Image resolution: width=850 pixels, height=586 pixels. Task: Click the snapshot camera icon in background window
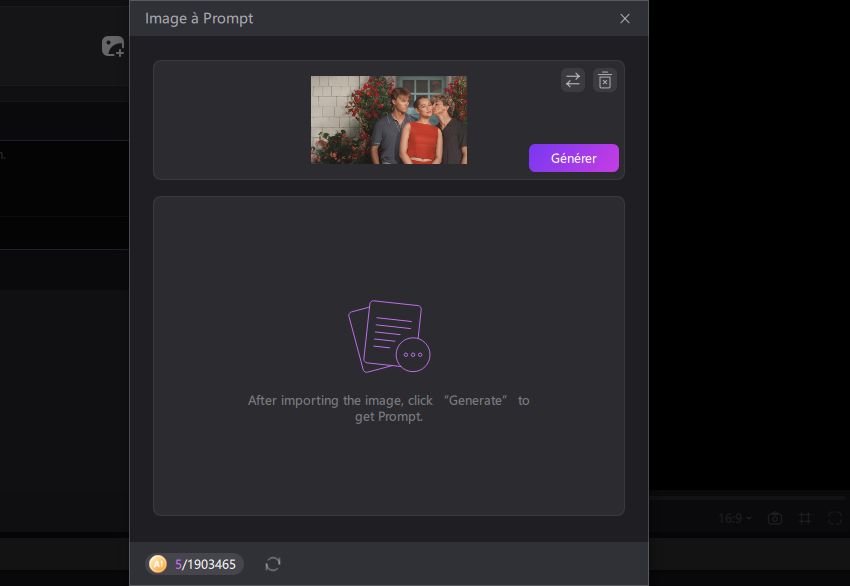click(775, 519)
